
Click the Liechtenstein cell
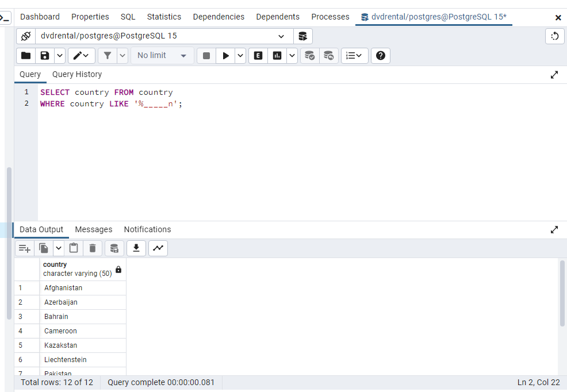83,360
